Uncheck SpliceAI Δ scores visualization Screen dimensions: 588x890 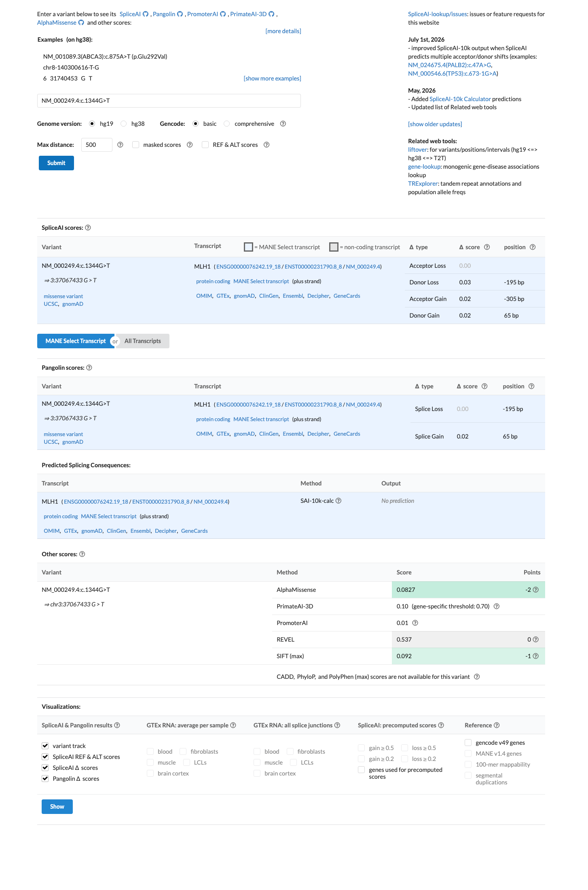pos(45,768)
